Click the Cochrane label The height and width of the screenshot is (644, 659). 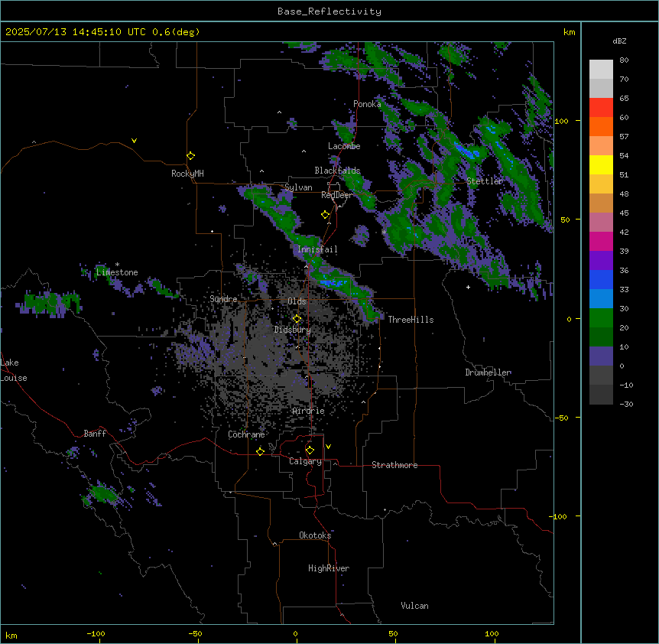coord(246,434)
